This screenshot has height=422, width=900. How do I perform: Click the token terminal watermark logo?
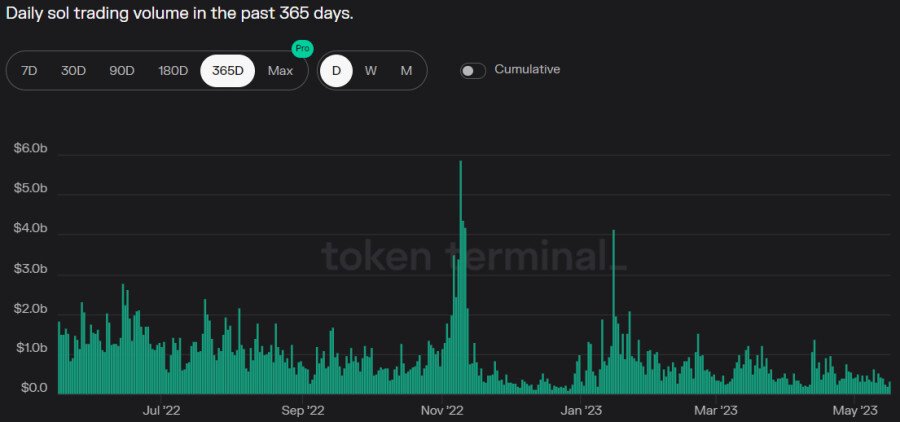[x=475, y=257]
